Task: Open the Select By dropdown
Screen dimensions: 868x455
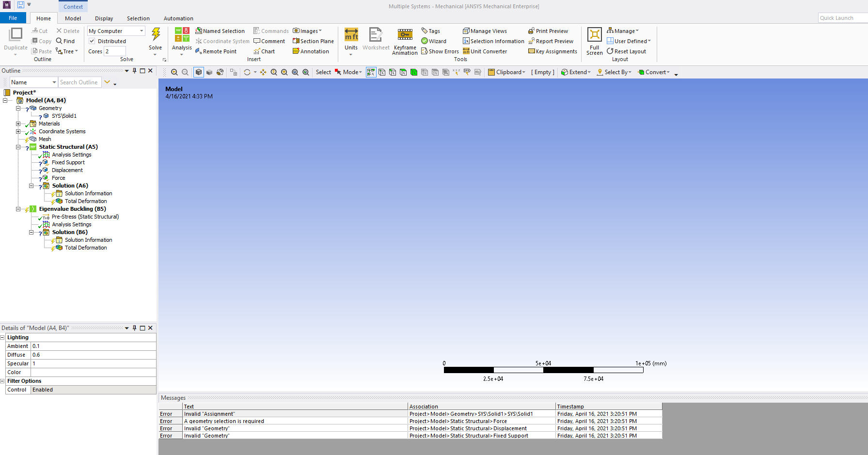Action: (615, 72)
